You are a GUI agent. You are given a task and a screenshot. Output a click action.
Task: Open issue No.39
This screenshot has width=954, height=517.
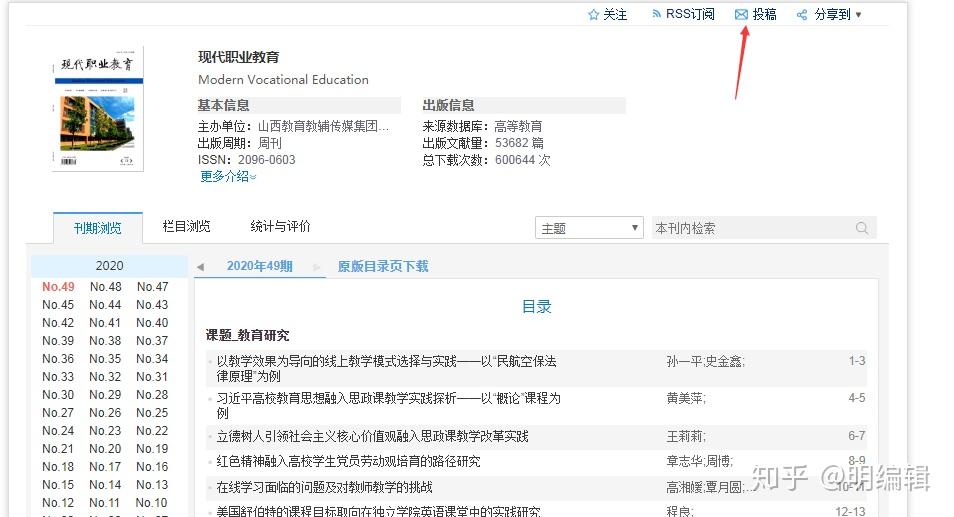pyautogui.click(x=58, y=341)
